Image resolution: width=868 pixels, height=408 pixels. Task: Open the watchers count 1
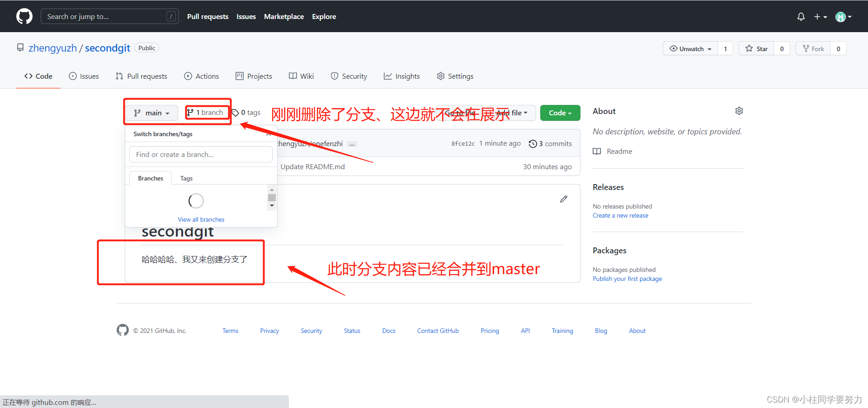726,49
